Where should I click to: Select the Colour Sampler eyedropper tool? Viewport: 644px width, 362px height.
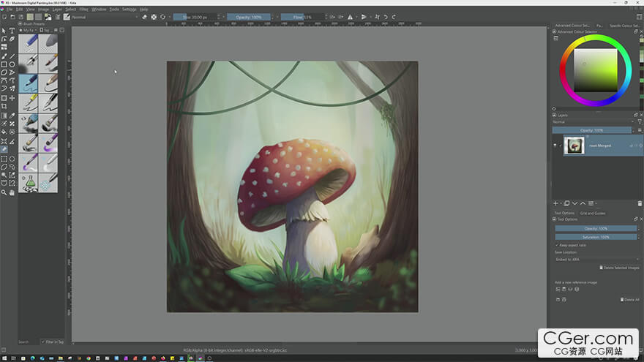point(12,116)
